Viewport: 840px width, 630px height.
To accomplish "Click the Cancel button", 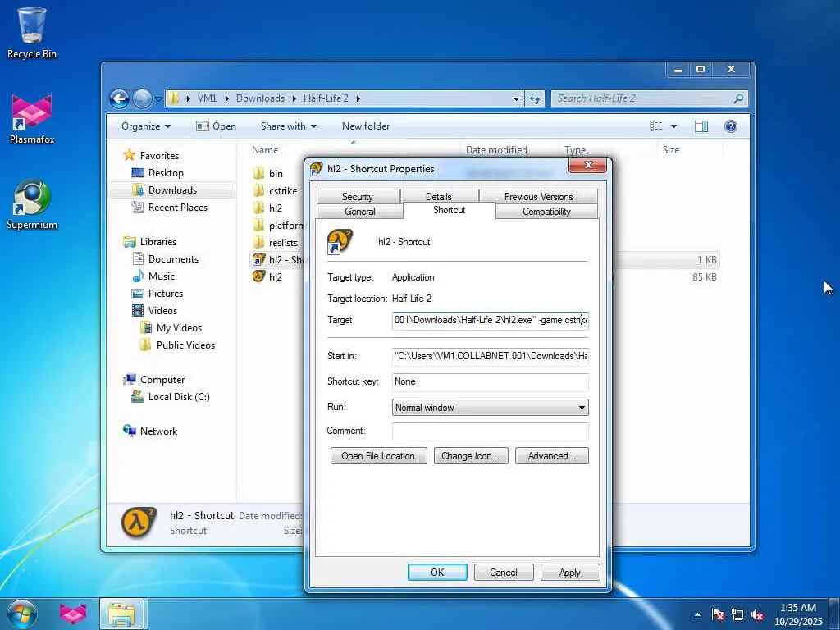I will 504,572.
